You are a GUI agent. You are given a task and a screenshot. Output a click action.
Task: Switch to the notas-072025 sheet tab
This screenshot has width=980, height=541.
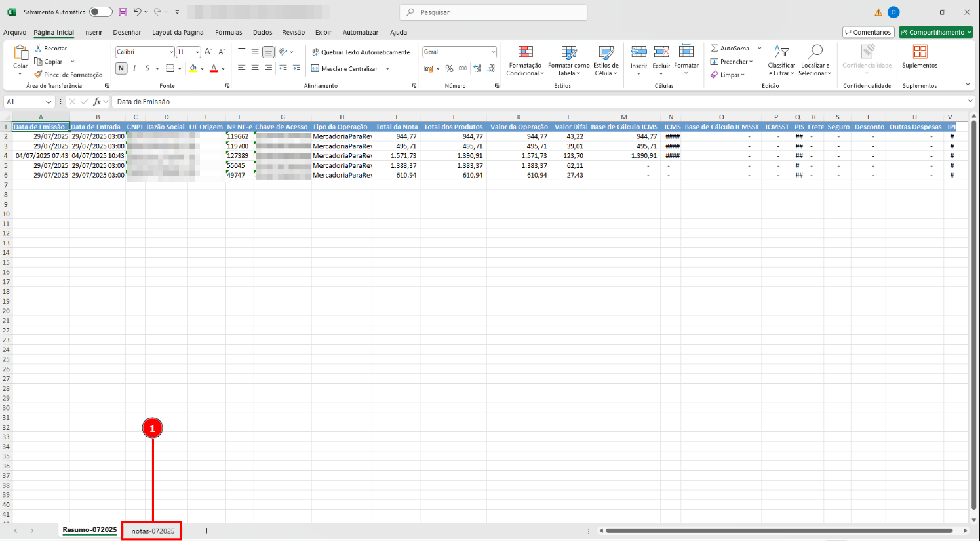[153, 531]
